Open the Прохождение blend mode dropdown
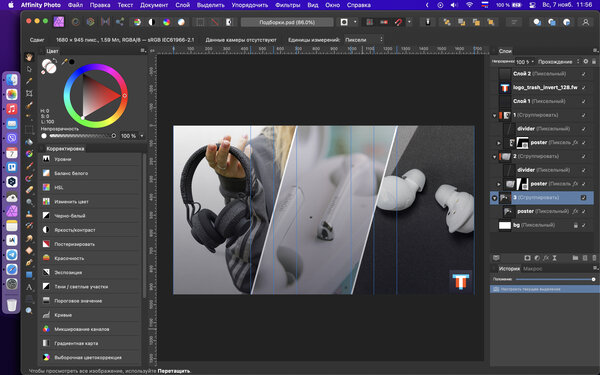This screenshot has height=375, width=600. (x=558, y=62)
